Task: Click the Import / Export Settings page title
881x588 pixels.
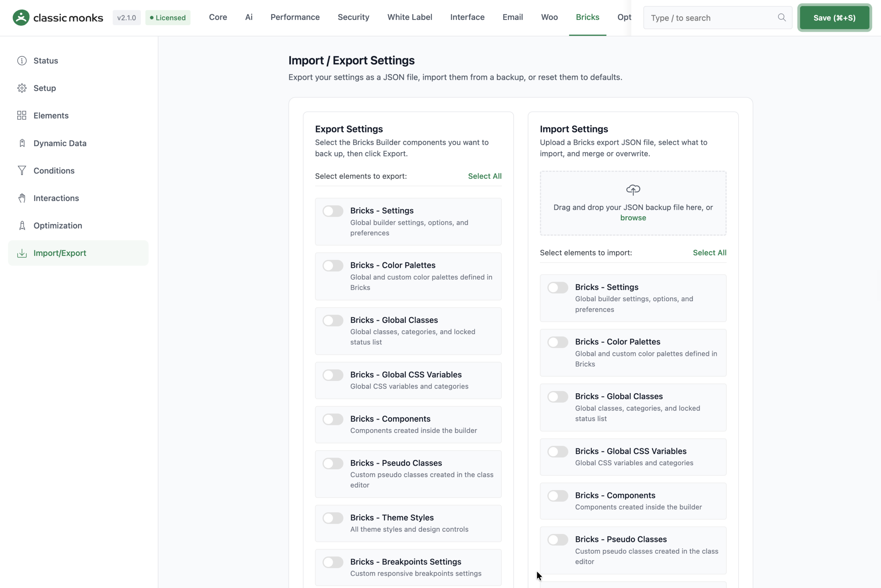Action: 351,61
